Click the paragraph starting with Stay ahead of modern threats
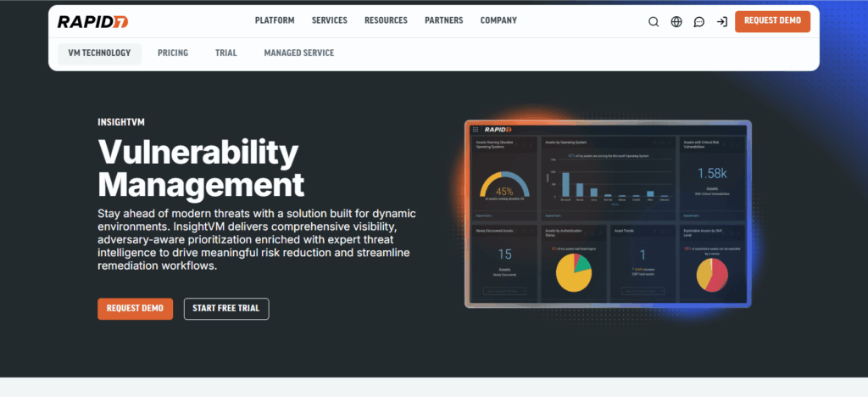868x397 pixels. pos(257,240)
